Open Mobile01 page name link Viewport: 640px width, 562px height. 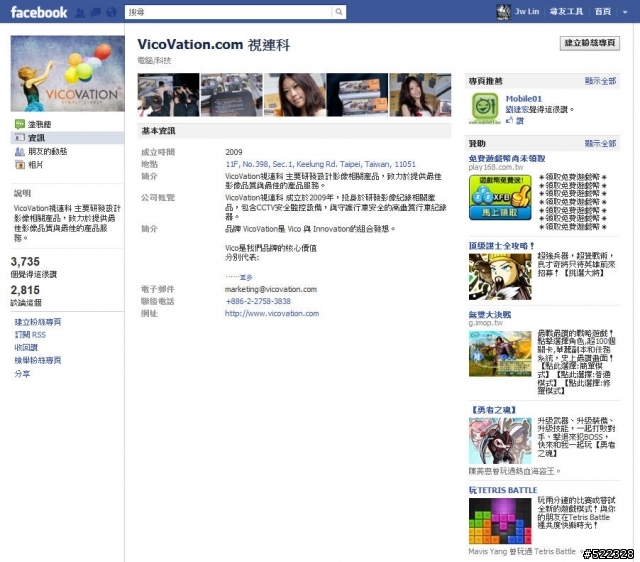click(x=524, y=98)
